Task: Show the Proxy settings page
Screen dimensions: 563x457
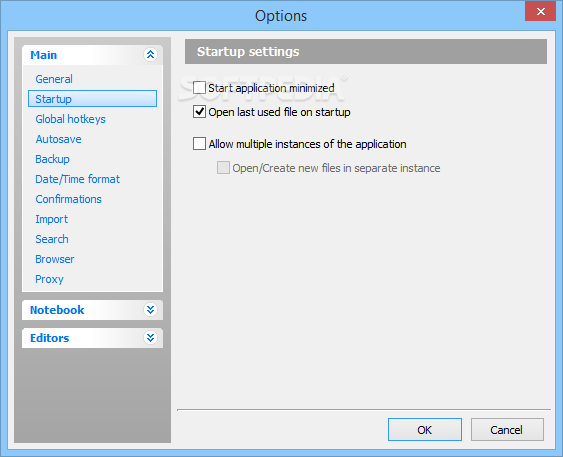Action: [49, 279]
